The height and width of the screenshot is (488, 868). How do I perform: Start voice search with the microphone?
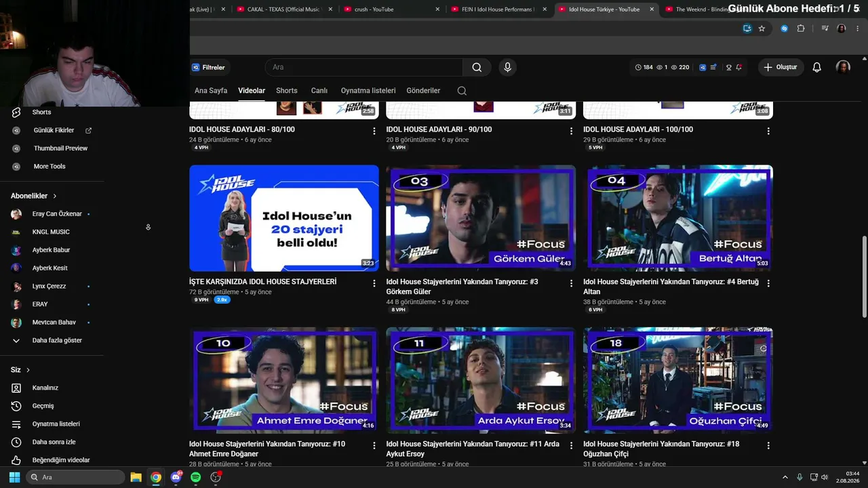[507, 67]
